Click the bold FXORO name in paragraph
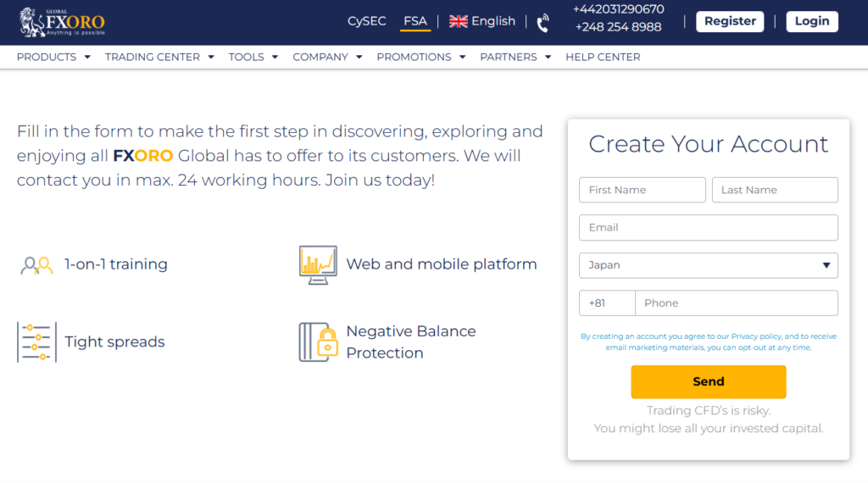Viewport: 868px width, 483px height. 142,156
